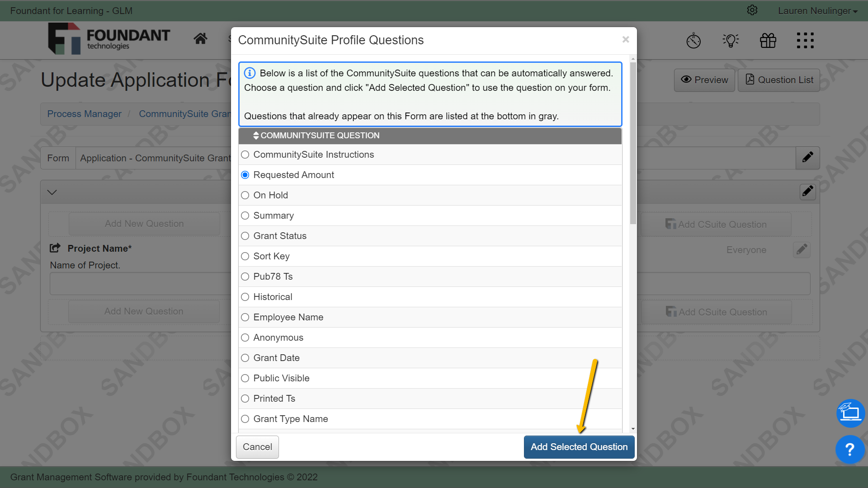The width and height of the screenshot is (868, 488).
Task: Collapse the form section chevron
Action: (x=52, y=192)
